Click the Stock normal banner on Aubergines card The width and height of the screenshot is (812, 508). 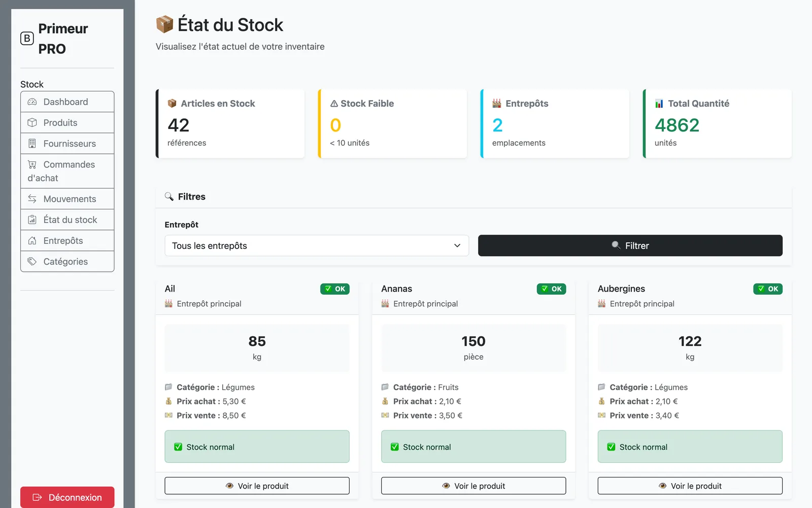[690, 447]
